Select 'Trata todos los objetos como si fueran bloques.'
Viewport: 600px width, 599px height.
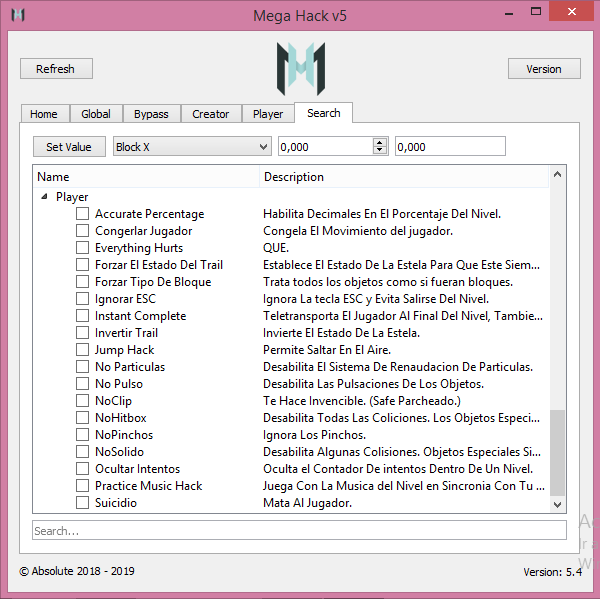pyautogui.click(x=388, y=281)
